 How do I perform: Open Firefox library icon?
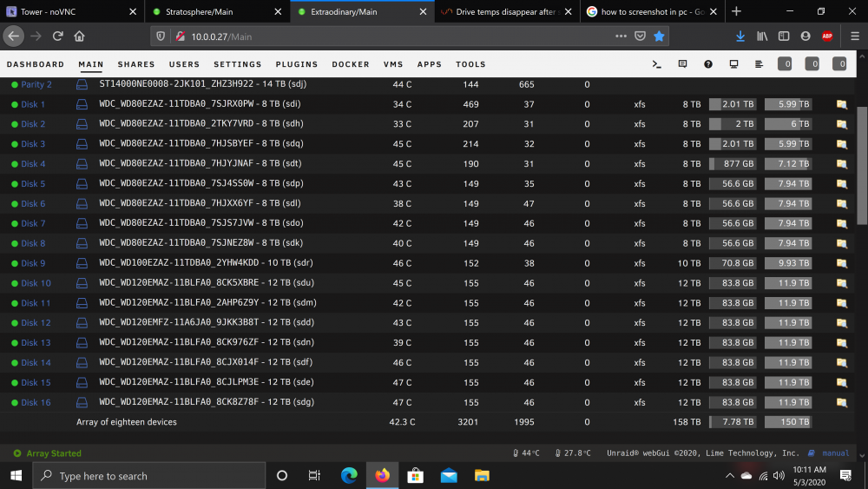tap(762, 36)
